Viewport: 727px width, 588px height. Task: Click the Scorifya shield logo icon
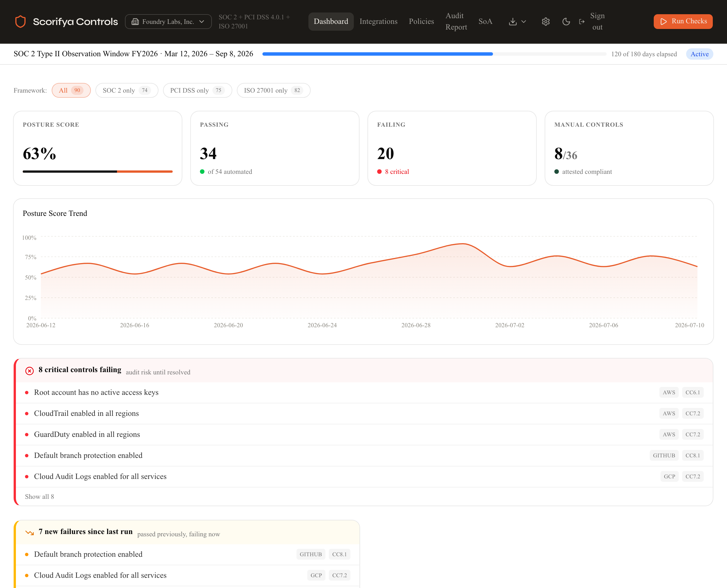(21, 22)
